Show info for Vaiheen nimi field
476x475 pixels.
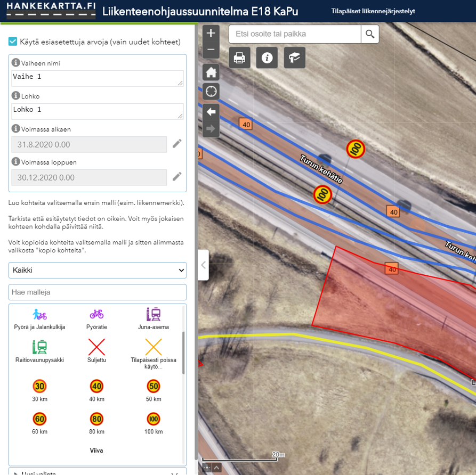pyautogui.click(x=16, y=62)
